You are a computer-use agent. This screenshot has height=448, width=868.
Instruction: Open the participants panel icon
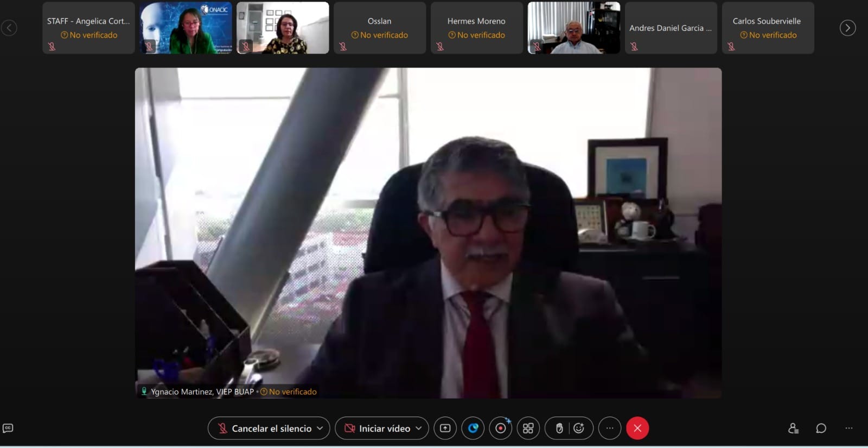point(793,428)
